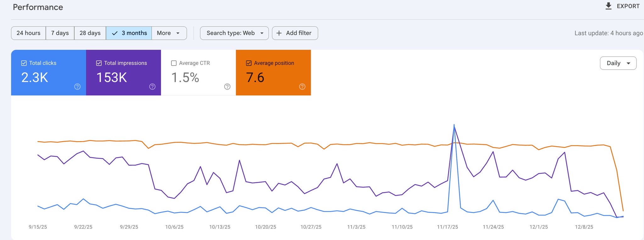Open help icon on Total impressions card
This screenshot has width=644, height=240.
click(x=152, y=87)
